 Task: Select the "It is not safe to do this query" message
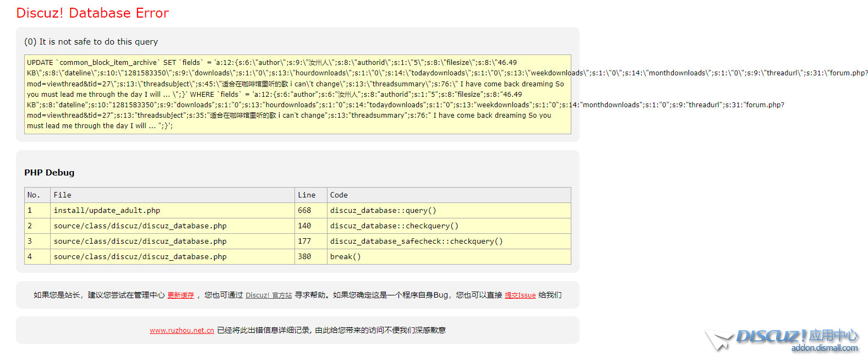coord(91,42)
